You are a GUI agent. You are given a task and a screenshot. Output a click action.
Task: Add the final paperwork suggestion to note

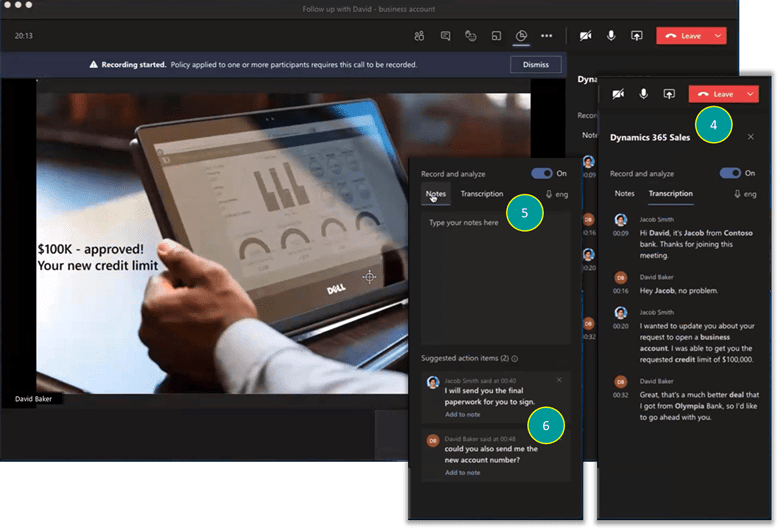point(463,415)
